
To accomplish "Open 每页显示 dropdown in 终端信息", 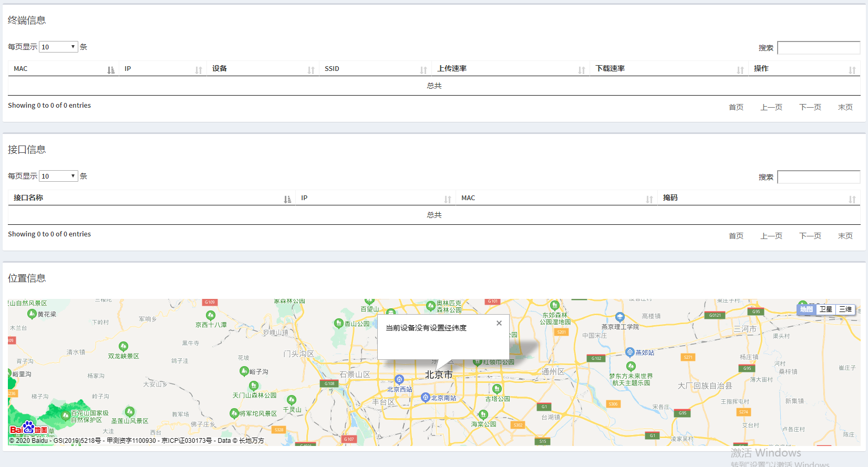I will pyautogui.click(x=58, y=47).
